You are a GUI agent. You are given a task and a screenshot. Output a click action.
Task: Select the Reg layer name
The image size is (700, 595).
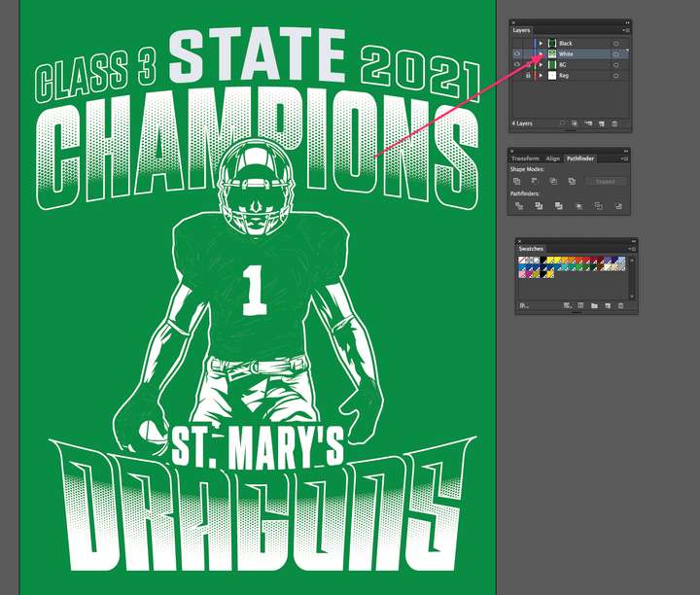pos(564,76)
